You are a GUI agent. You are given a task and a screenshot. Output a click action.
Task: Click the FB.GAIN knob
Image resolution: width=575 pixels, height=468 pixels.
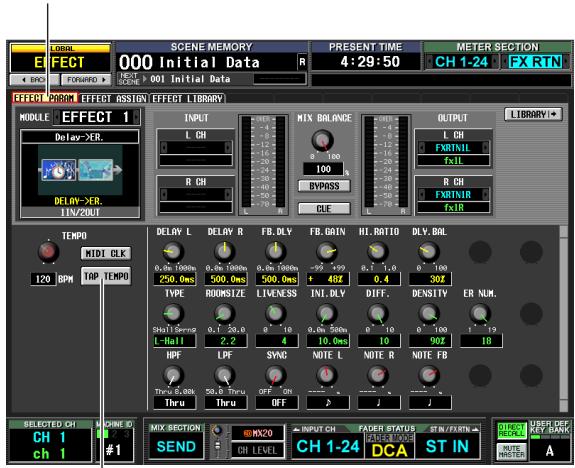tap(327, 252)
